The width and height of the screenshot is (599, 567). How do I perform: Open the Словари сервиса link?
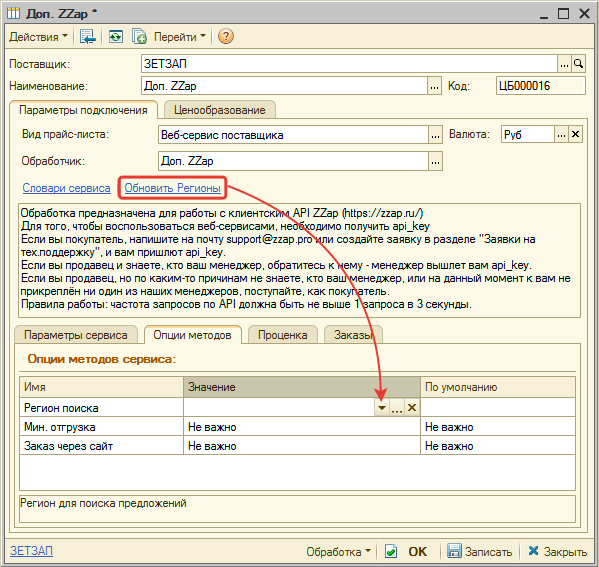[x=66, y=188]
